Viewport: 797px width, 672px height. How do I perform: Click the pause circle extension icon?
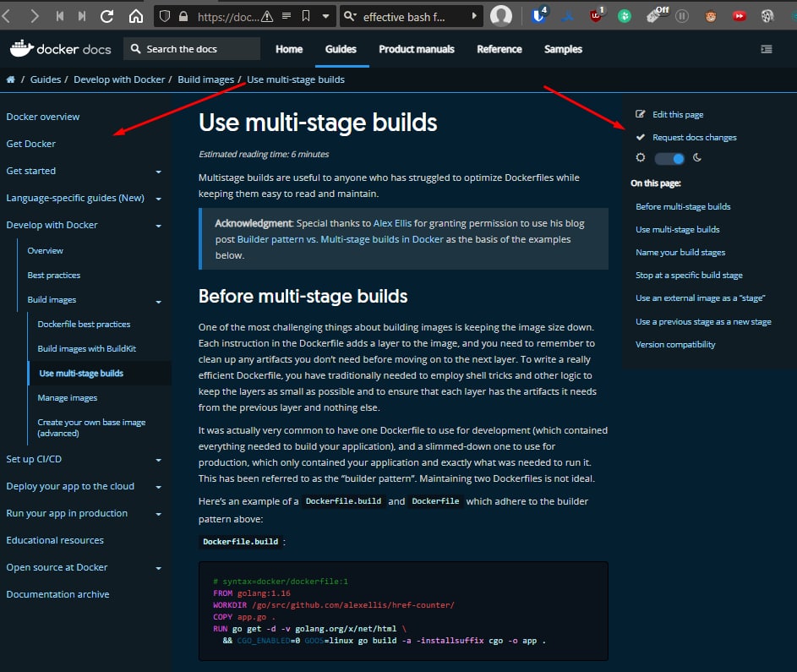(682, 16)
